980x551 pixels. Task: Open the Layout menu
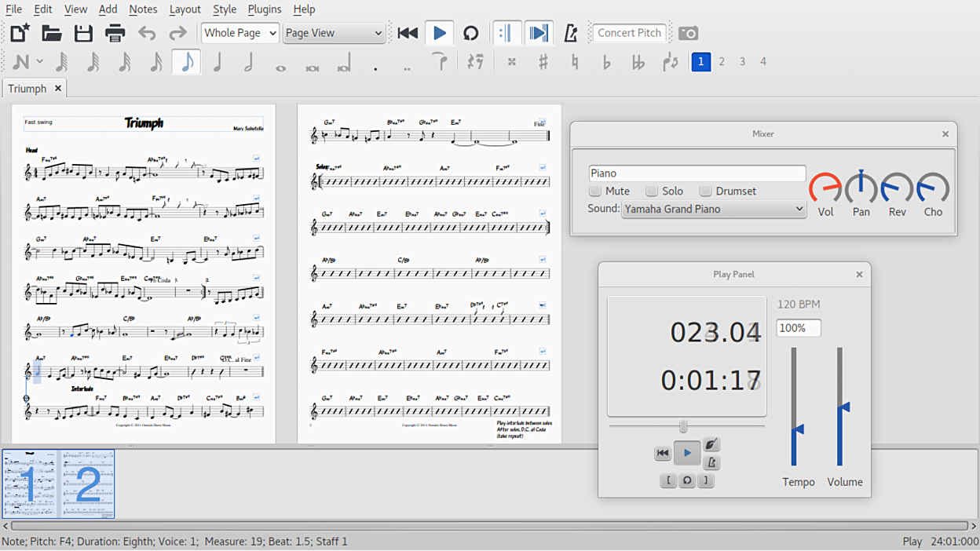185,9
